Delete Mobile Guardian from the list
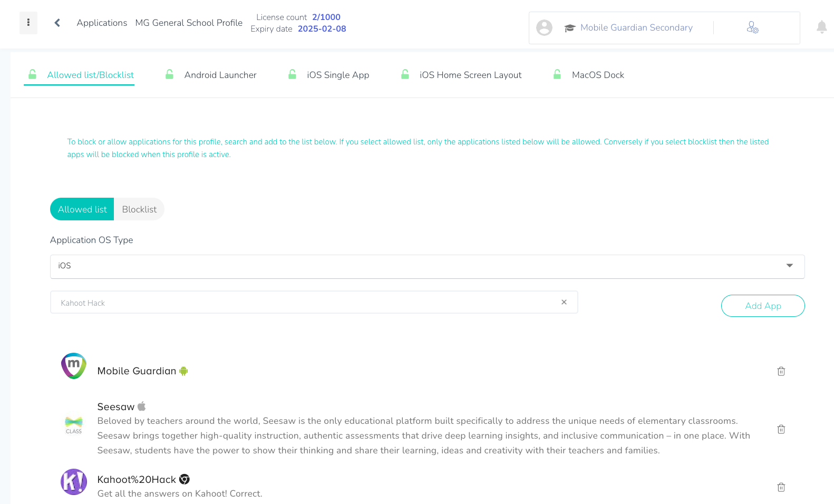This screenshot has height=504, width=834. coord(781,371)
